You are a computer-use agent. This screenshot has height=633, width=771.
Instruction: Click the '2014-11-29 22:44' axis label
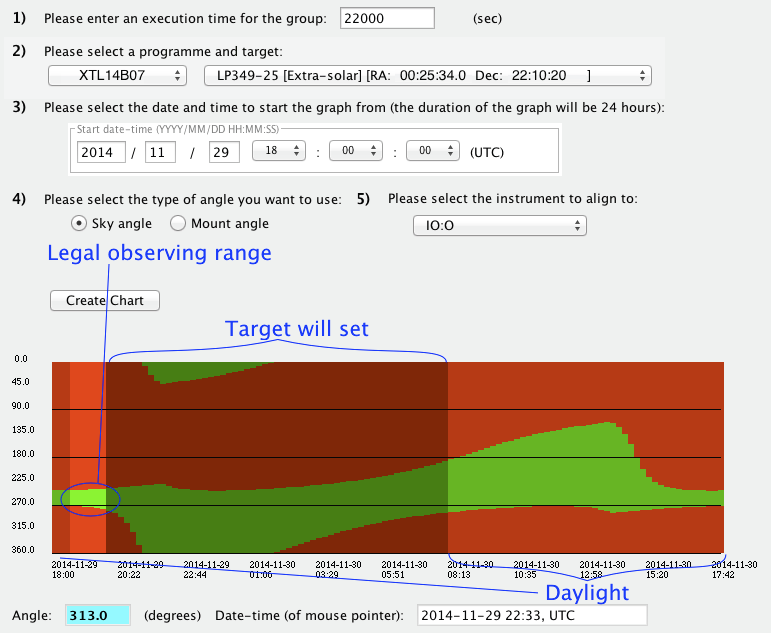click(206, 570)
